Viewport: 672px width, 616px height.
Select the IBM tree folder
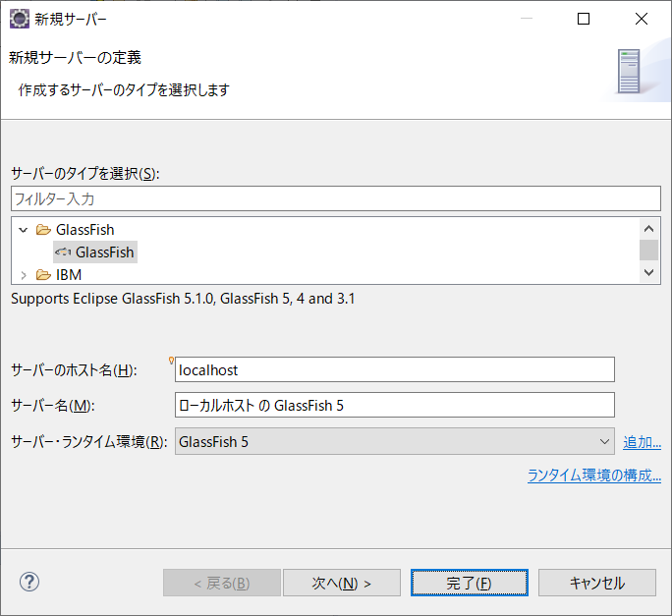pyautogui.click(x=69, y=275)
